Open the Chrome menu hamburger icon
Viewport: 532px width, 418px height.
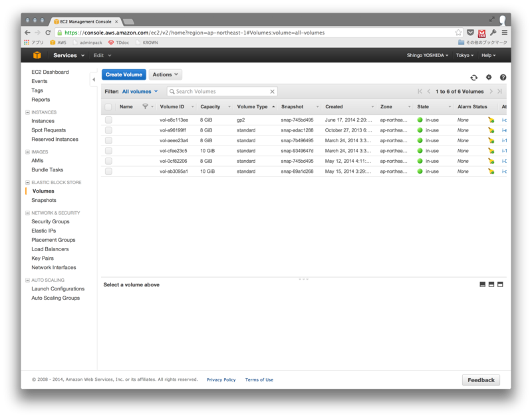click(x=505, y=33)
